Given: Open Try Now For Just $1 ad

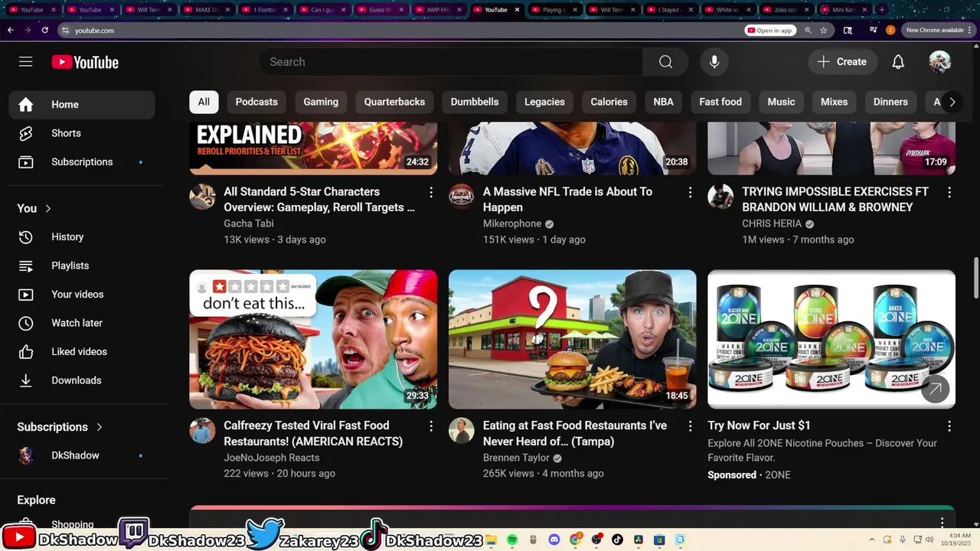Looking at the screenshot, I should [x=759, y=425].
